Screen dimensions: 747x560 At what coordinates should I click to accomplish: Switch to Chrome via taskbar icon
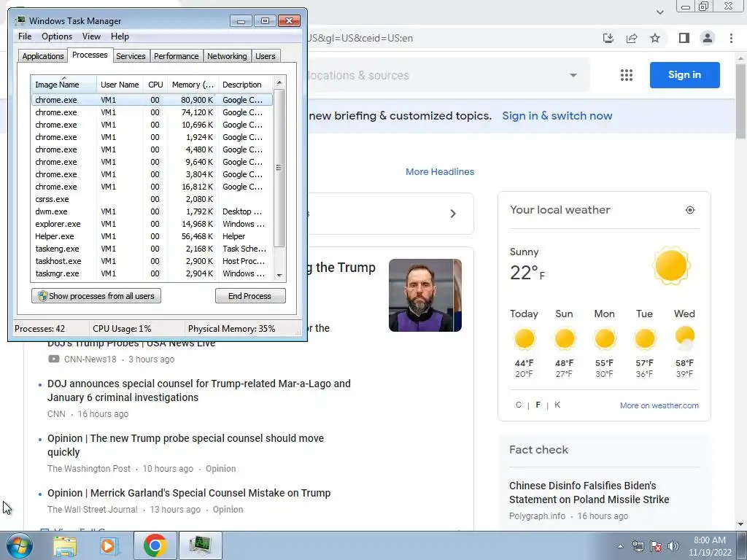tap(155, 545)
